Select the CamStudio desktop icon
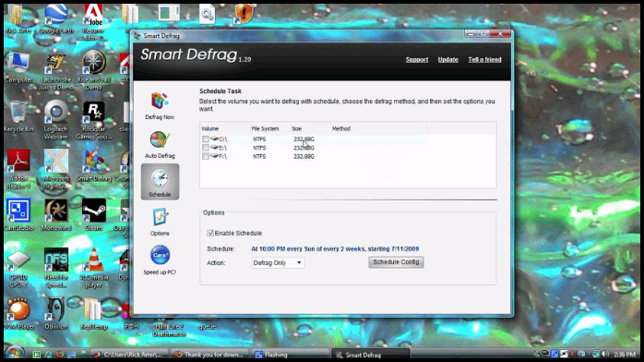The image size is (644, 362). coord(18,215)
